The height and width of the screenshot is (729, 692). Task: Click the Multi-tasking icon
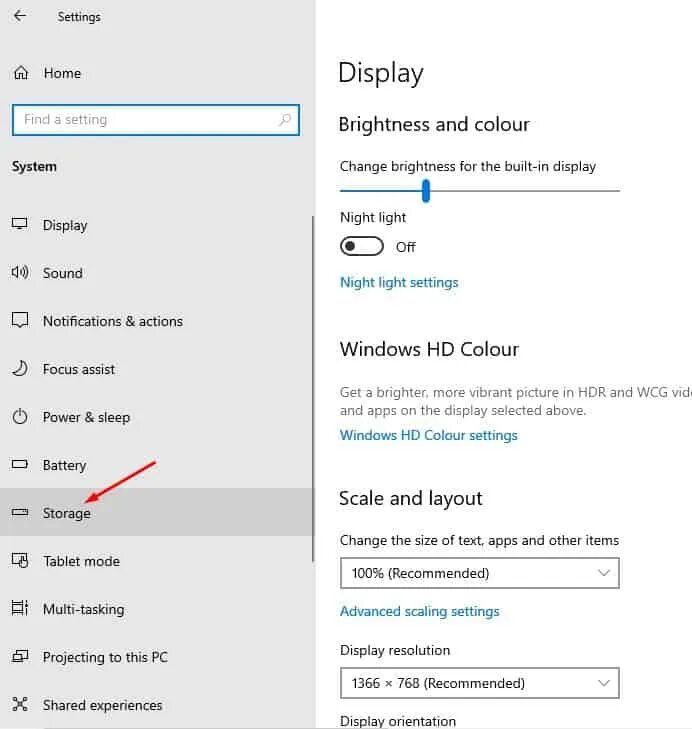coord(20,608)
